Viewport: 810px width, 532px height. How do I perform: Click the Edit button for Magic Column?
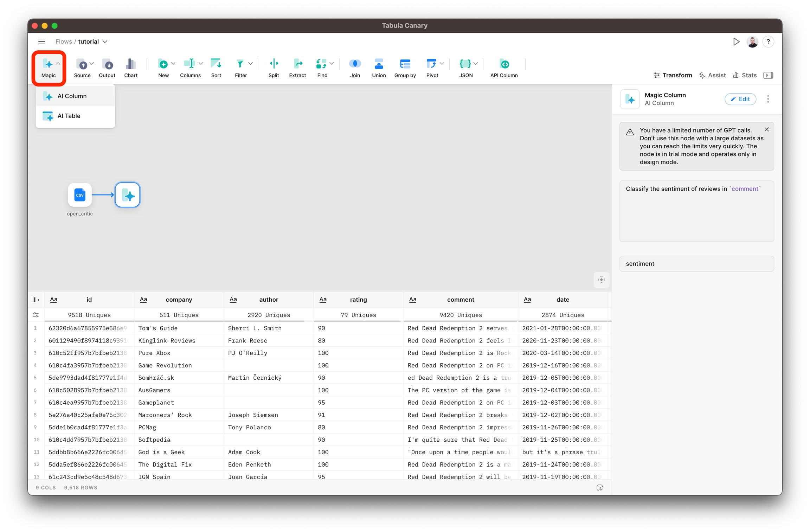tap(740, 99)
